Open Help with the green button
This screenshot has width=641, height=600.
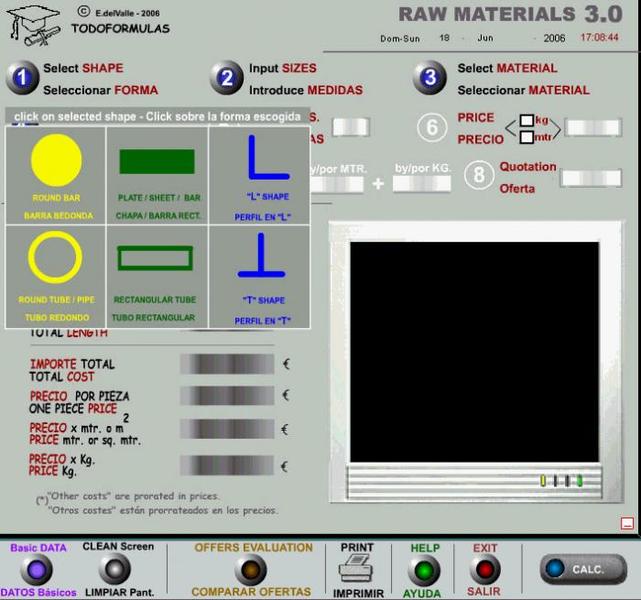pos(424,571)
